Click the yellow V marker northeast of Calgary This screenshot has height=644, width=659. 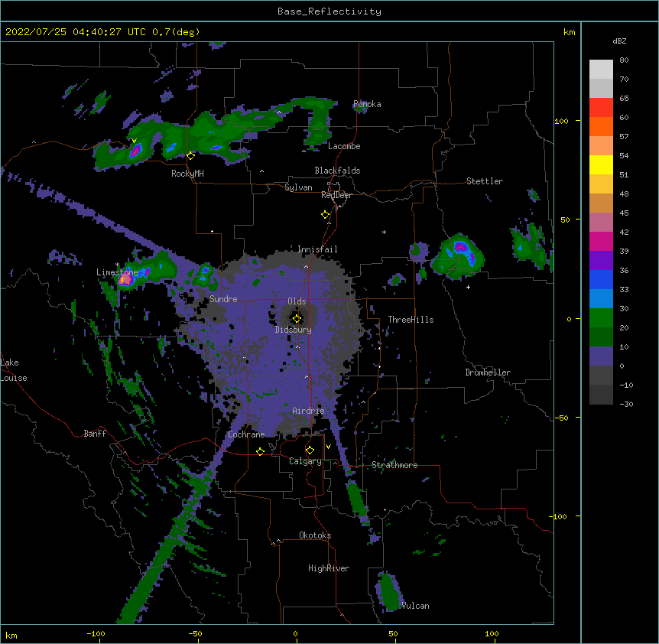(x=328, y=447)
